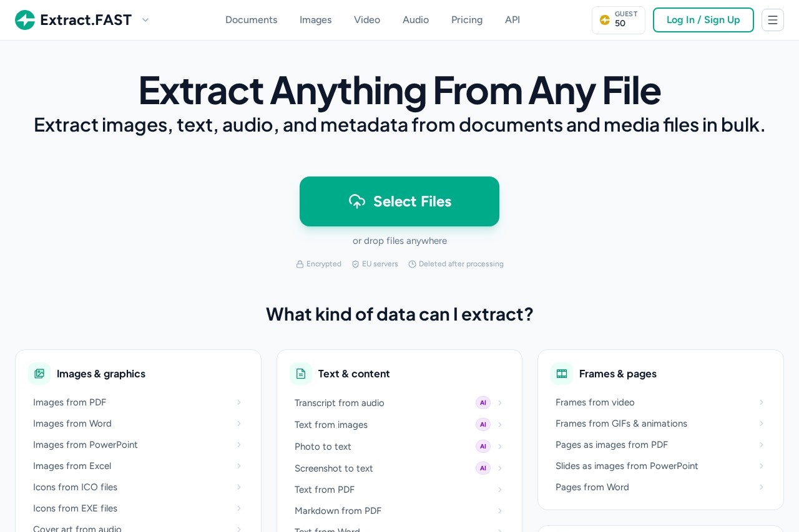Viewport: 799px width, 532px height.
Task: Click the chevron for Text from images
Action: (x=499, y=425)
